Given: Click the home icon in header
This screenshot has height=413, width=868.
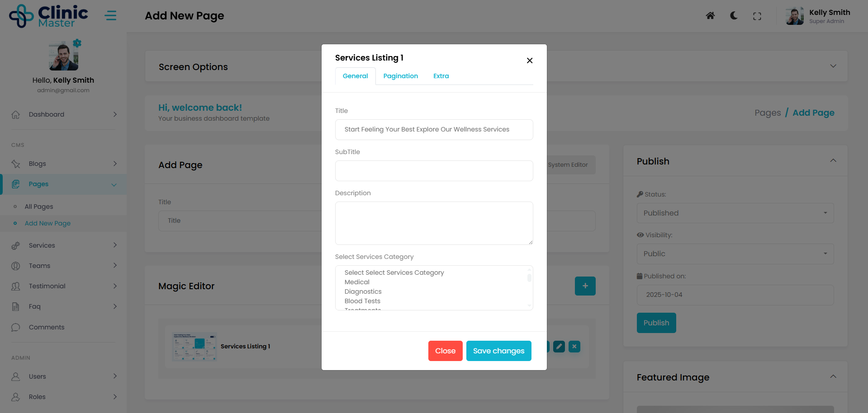Looking at the screenshot, I should pyautogui.click(x=710, y=16).
